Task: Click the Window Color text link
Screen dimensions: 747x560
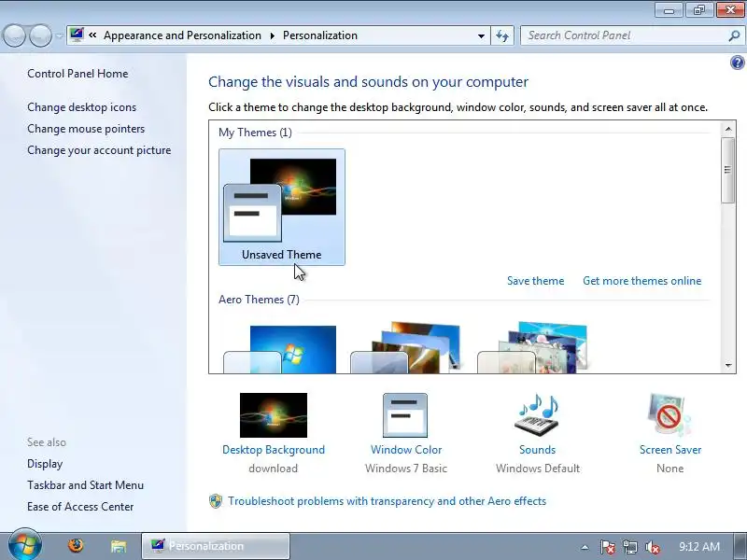Action: click(x=406, y=450)
